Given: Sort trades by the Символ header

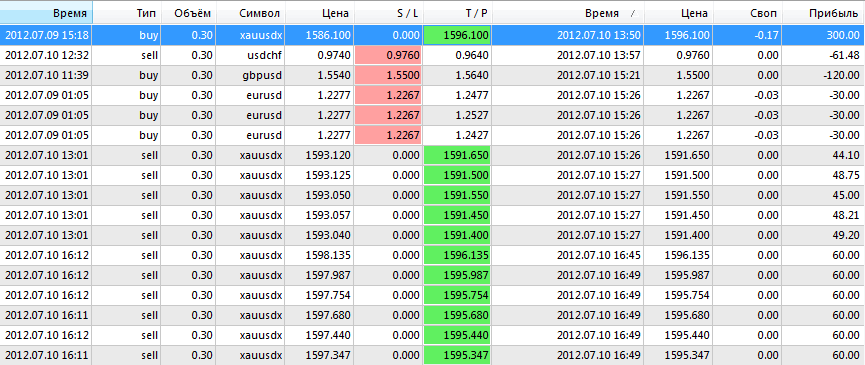Looking at the screenshot, I should (251, 13).
